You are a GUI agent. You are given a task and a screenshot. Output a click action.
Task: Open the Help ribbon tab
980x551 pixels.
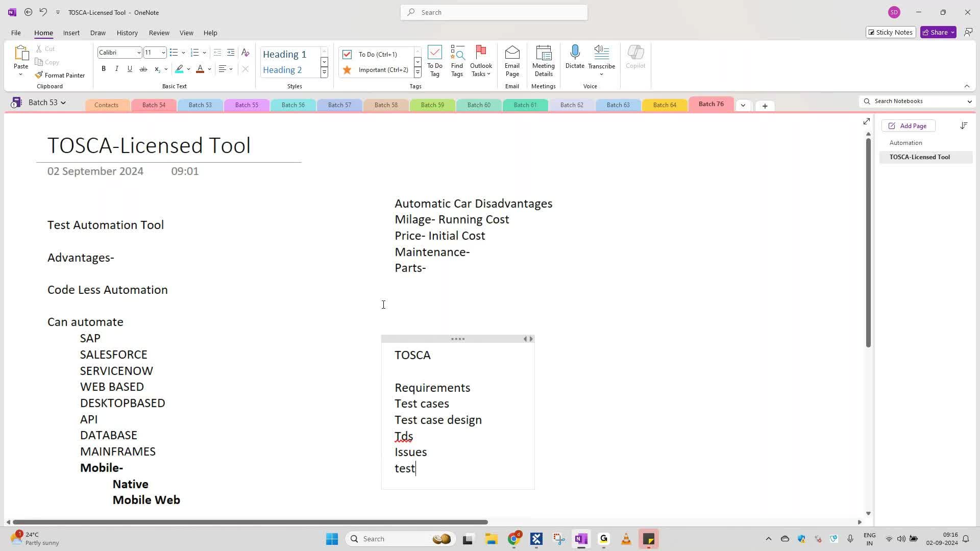[x=210, y=33]
